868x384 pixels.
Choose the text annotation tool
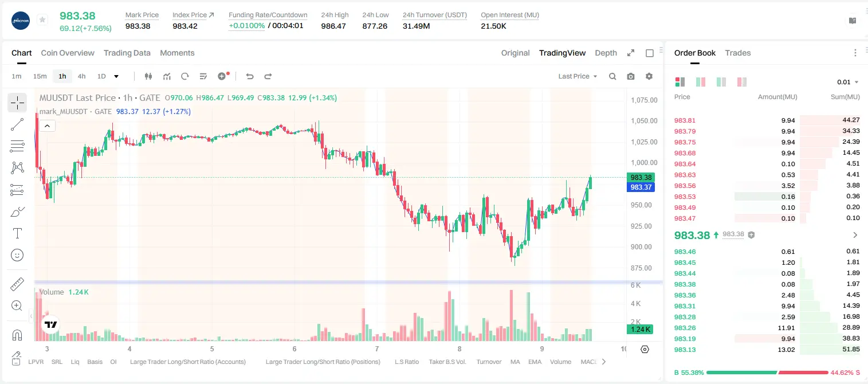17,233
